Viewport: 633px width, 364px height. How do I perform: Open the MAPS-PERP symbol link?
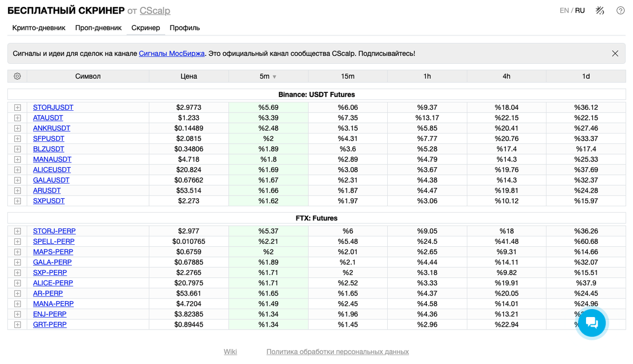point(53,252)
